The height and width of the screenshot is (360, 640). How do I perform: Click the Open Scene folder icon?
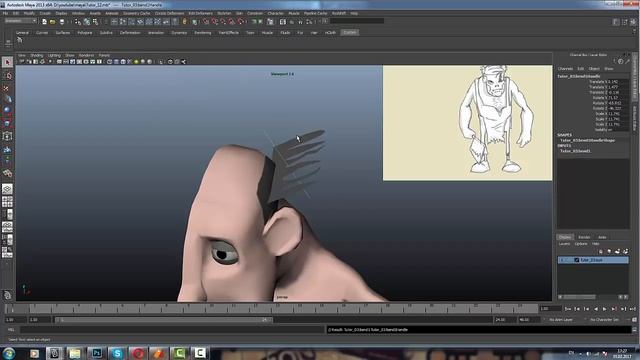[x=53, y=22]
